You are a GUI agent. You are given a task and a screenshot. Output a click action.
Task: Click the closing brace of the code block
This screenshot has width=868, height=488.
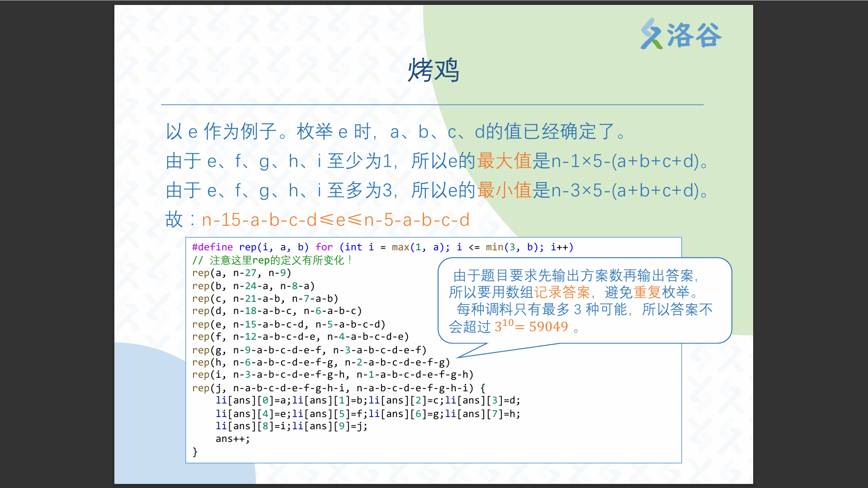[195, 452]
